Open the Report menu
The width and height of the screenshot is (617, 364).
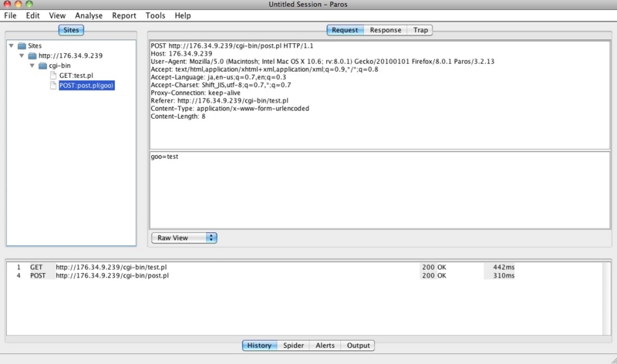click(x=124, y=15)
